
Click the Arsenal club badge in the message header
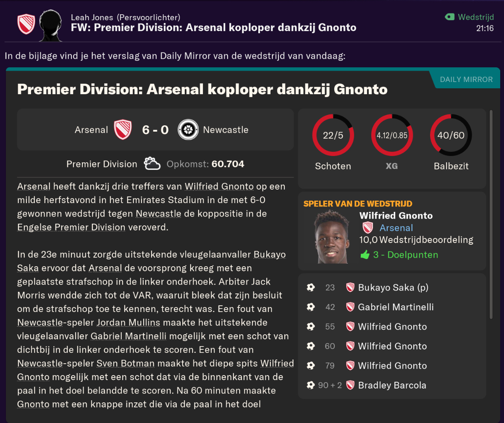click(26, 24)
